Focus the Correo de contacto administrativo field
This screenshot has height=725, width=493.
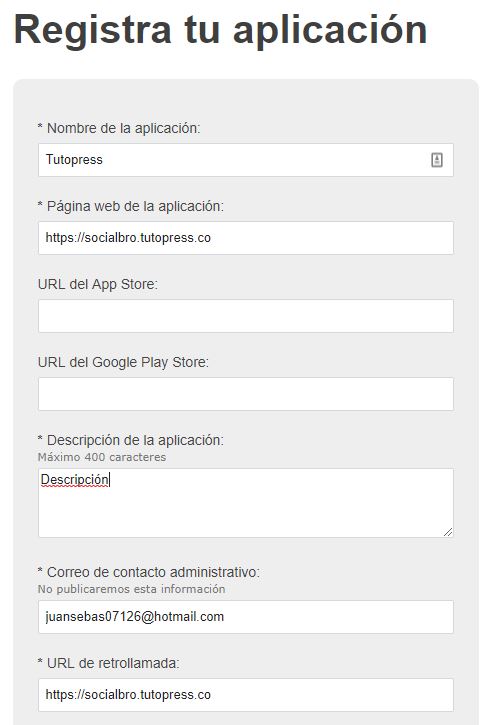pos(246,617)
